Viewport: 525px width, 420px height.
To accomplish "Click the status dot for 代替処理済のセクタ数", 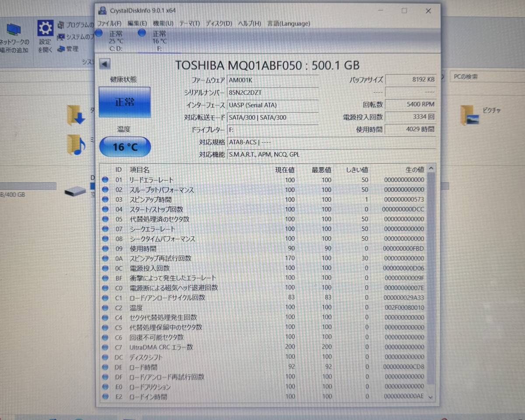I will click(x=105, y=219).
